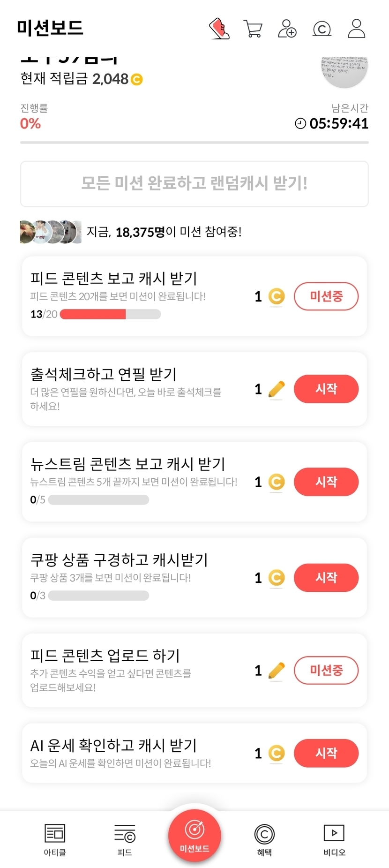Tap 미션중 button for 피드 콘텐츠 업로드 하기

(326, 670)
